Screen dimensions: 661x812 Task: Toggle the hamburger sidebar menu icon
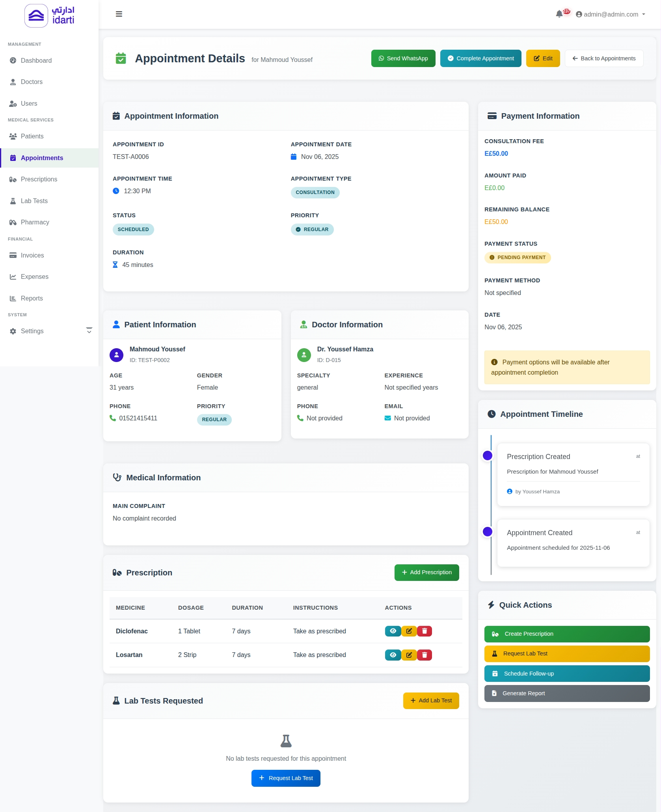tap(119, 14)
